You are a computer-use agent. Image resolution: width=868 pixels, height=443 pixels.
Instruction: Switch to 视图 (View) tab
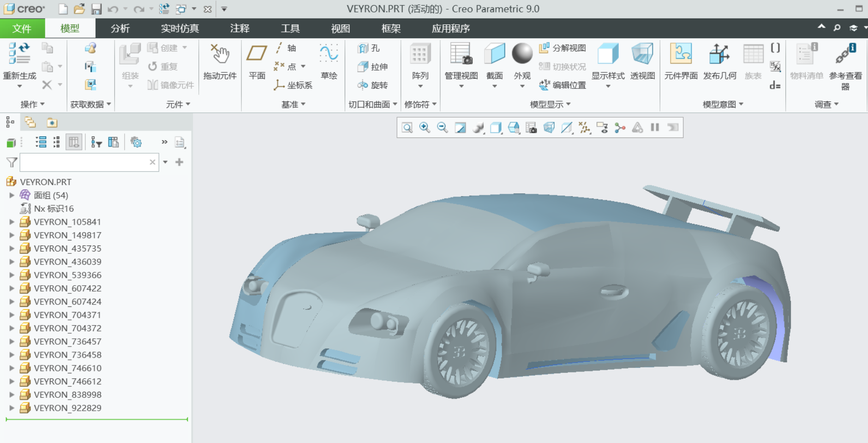click(x=341, y=29)
